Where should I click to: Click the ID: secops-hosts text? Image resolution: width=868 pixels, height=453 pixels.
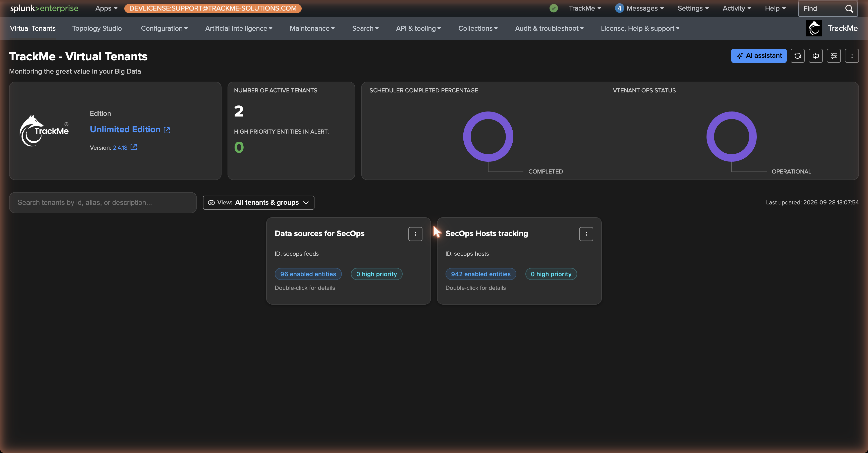[x=467, y=254]
